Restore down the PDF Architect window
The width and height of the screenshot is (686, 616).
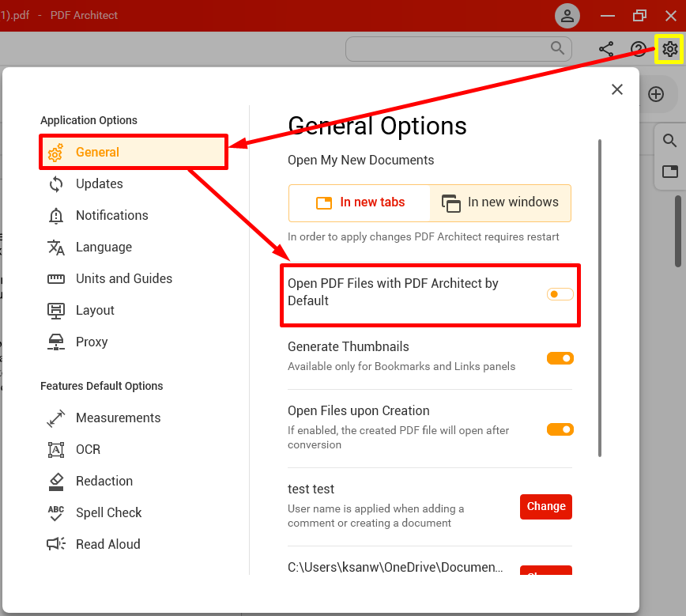click(639, 16)
